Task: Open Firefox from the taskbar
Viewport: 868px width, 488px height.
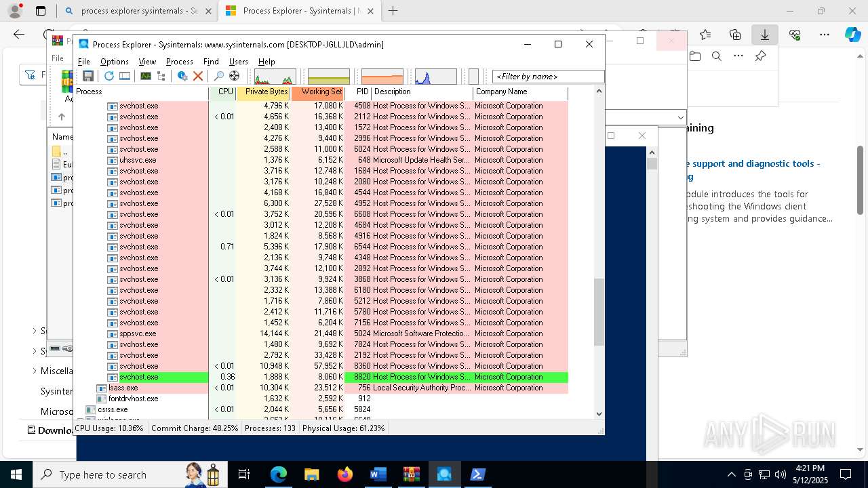Action: click(344, 474)
